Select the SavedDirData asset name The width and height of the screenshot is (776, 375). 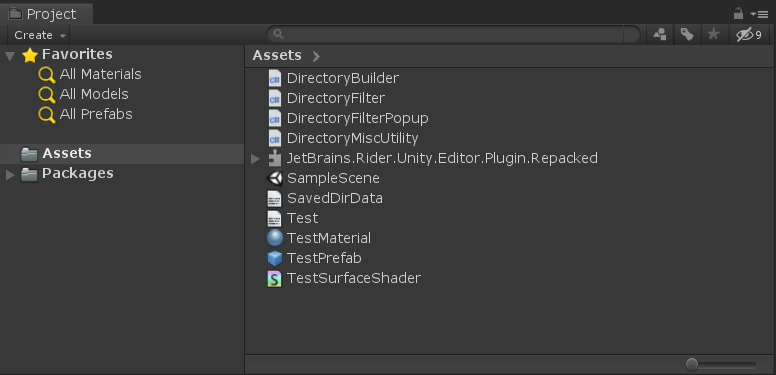pyautogui.click(x=335, y=198)
